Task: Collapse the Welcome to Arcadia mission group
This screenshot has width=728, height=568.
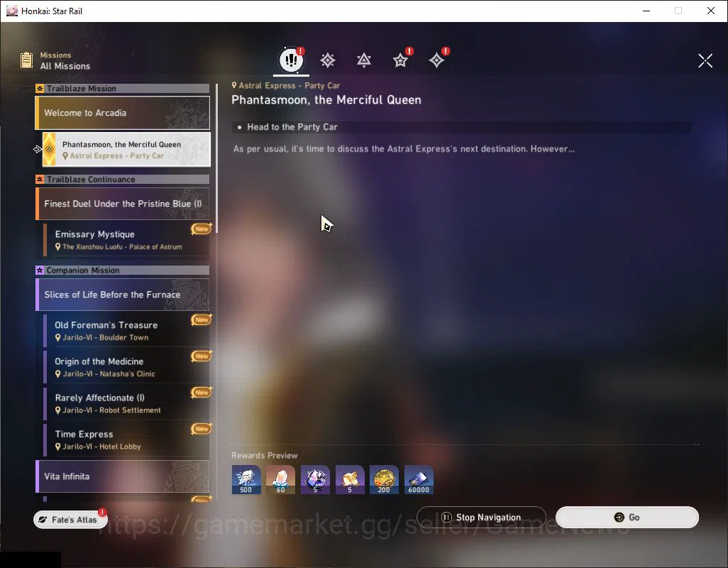Action: pos(123,113)
